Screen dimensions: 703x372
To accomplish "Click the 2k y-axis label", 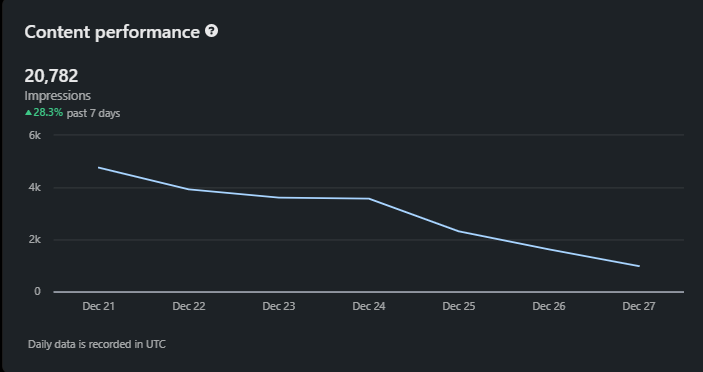I will (35, 240).
